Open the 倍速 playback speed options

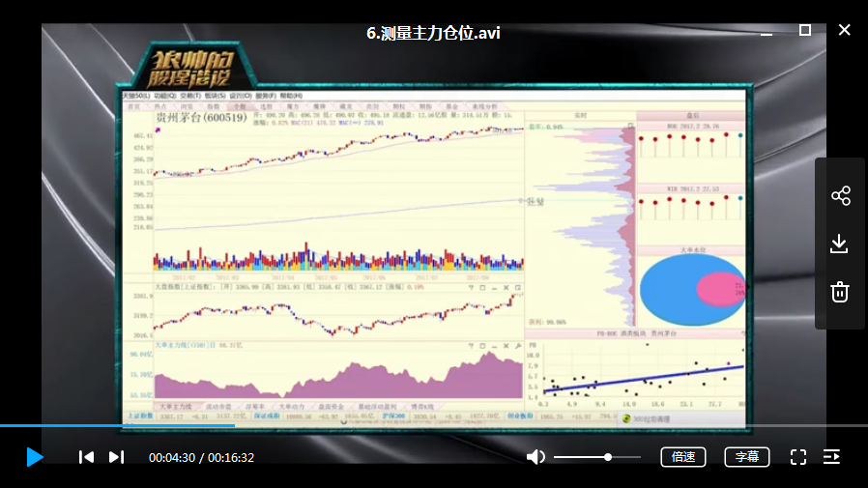[x=683, y=457]
